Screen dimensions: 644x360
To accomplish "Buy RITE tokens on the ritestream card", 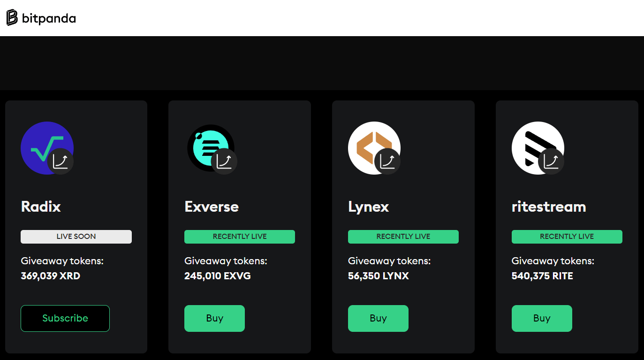I will point(542,318).
